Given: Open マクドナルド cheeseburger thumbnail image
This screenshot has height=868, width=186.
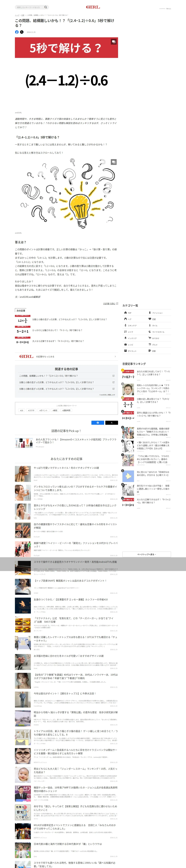Looking at the screenshot, I should [23, 624].
